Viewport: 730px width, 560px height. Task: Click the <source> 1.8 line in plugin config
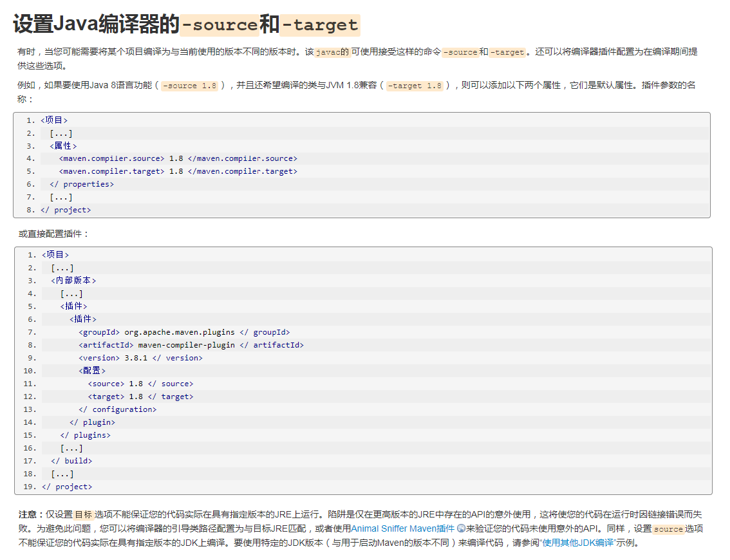pos(140,384)
